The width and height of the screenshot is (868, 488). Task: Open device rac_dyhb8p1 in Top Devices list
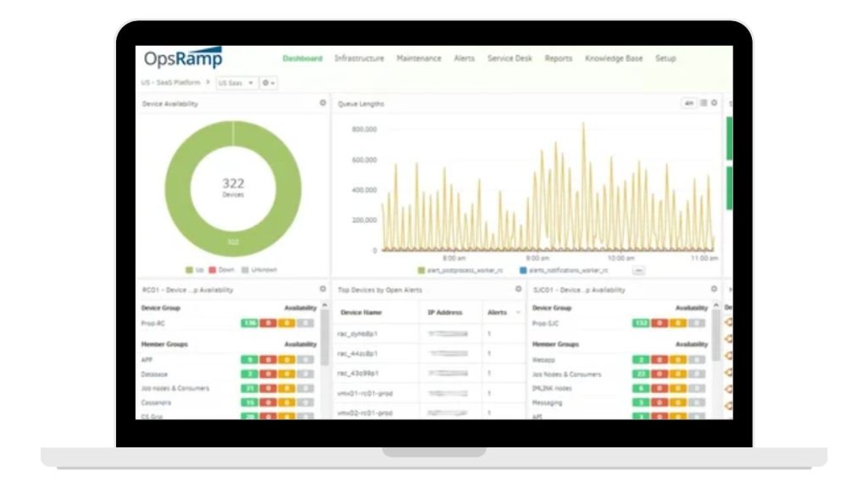pyautogui.click(x=358, y=333)
